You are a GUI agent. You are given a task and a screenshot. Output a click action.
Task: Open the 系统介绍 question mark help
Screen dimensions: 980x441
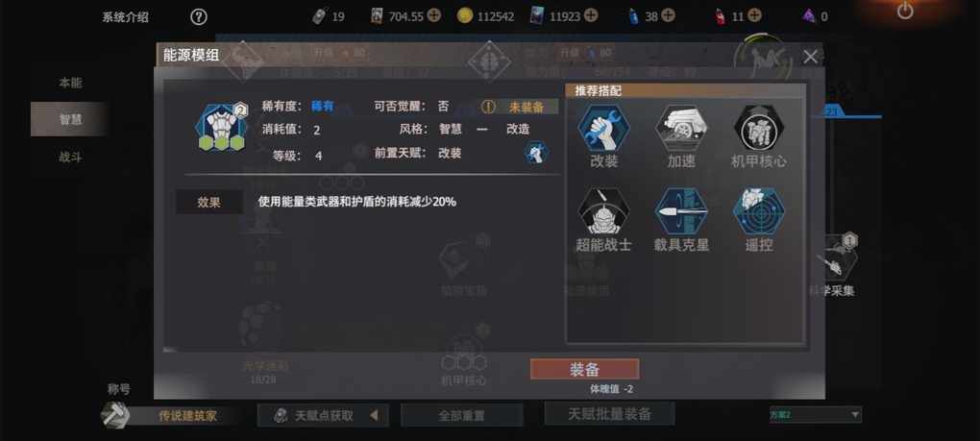pos(198,17)
